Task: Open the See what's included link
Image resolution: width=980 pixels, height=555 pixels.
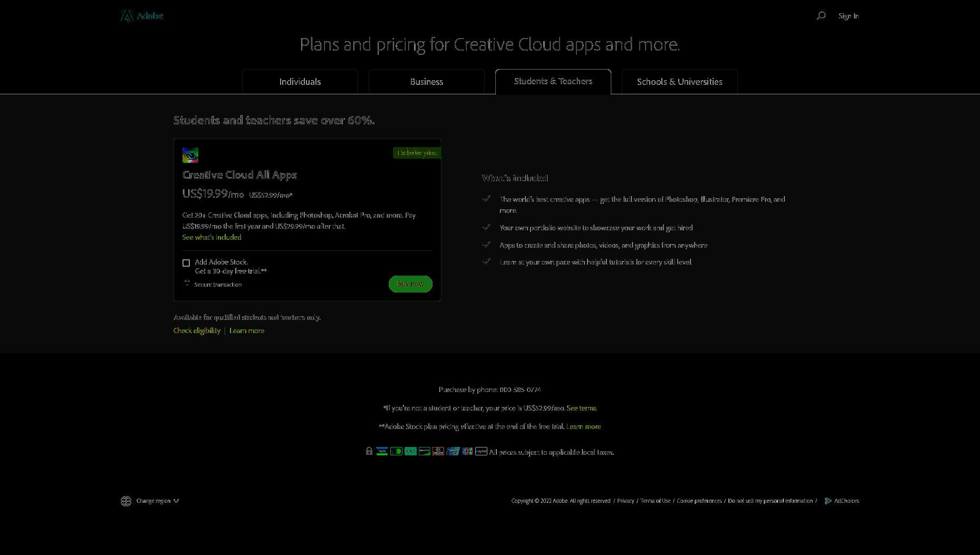Action: point(212,237)
